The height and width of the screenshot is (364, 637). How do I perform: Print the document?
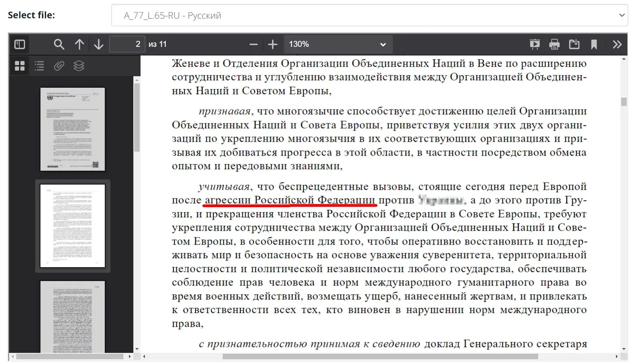(x=554, y=44)
